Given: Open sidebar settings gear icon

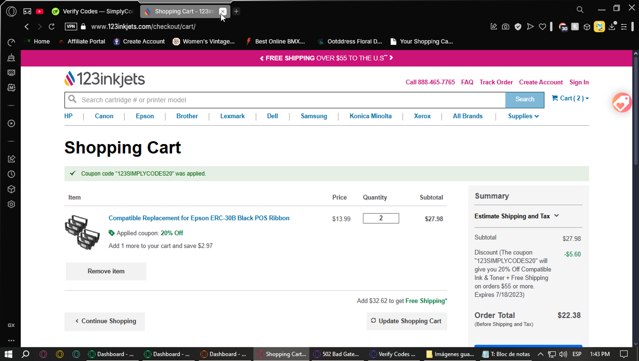Looking at the screenshot, I should [11, 204].
